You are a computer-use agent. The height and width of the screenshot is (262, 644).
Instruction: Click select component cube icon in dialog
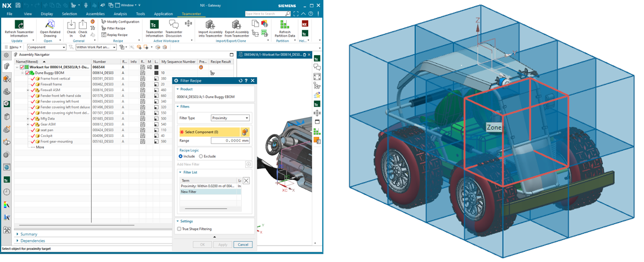click(245, 132)
